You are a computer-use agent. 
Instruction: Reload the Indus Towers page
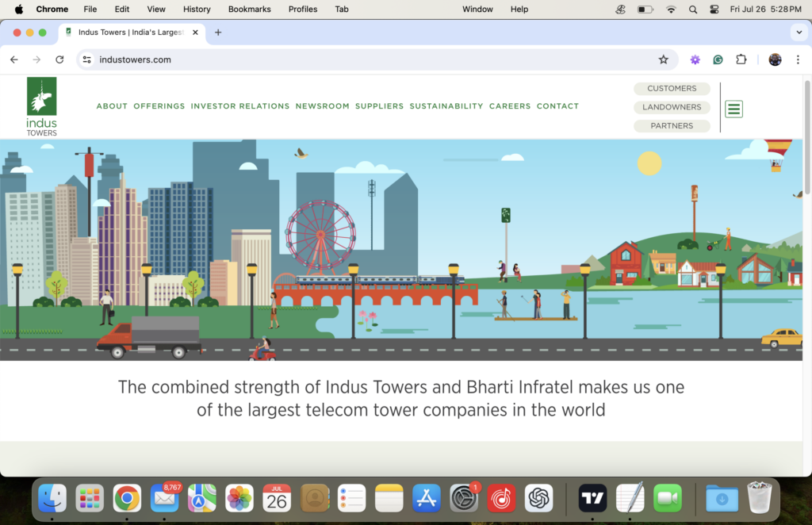(59, 59)
